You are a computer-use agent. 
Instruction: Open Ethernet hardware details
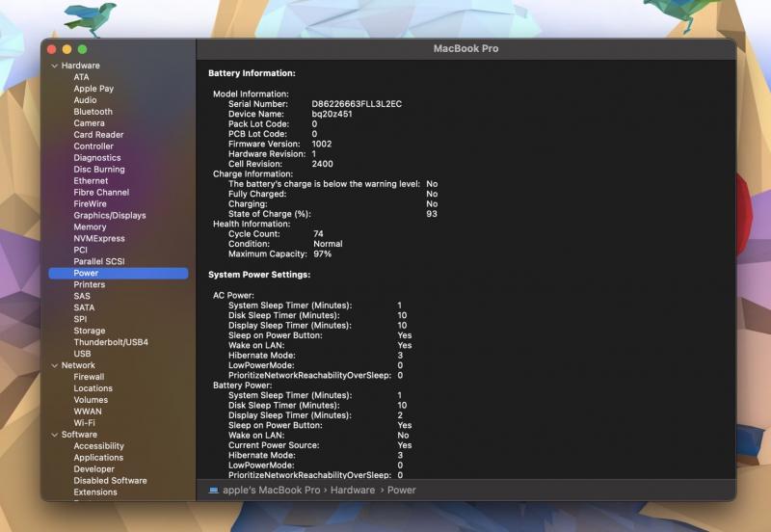(91, 180)
